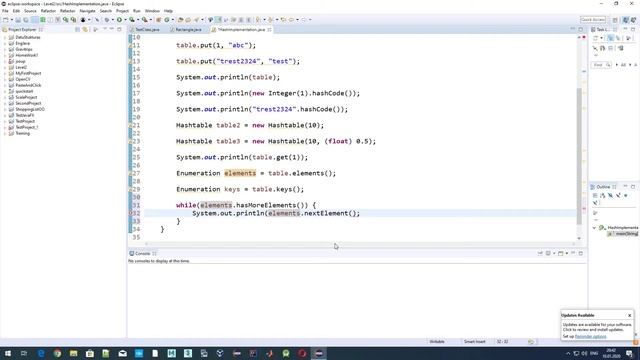Click the Save All toolbar icon
Image resolution: width=640 pixels, height=360 pixels.
click(x=26, y=20)
